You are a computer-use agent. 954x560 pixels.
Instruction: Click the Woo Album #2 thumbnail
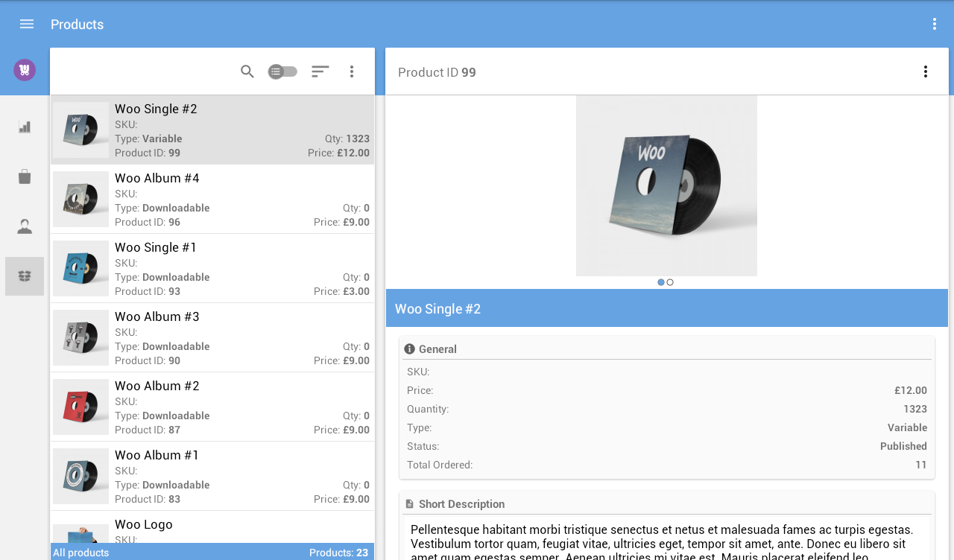pyautogui.click(x=80, y=407)
